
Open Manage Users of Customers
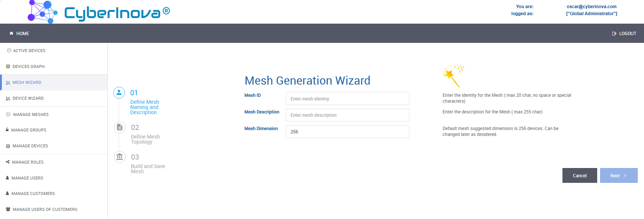(x=45, y=209)
